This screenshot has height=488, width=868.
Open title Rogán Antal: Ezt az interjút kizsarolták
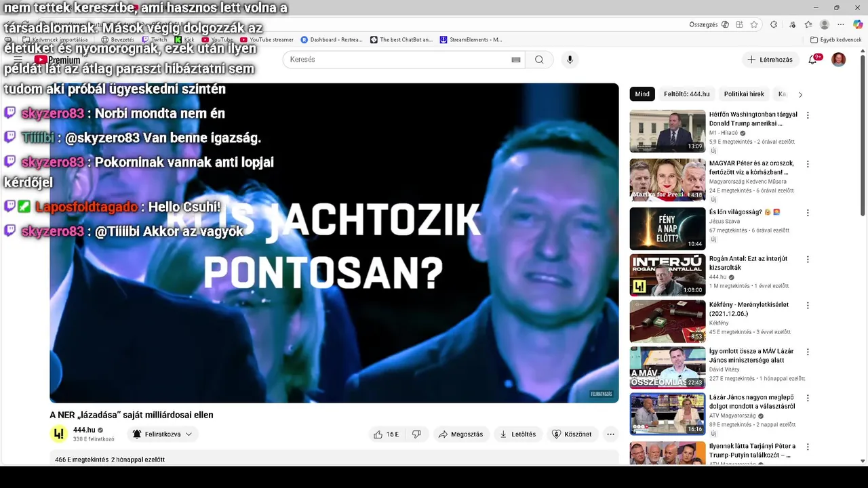click(748, 263)
